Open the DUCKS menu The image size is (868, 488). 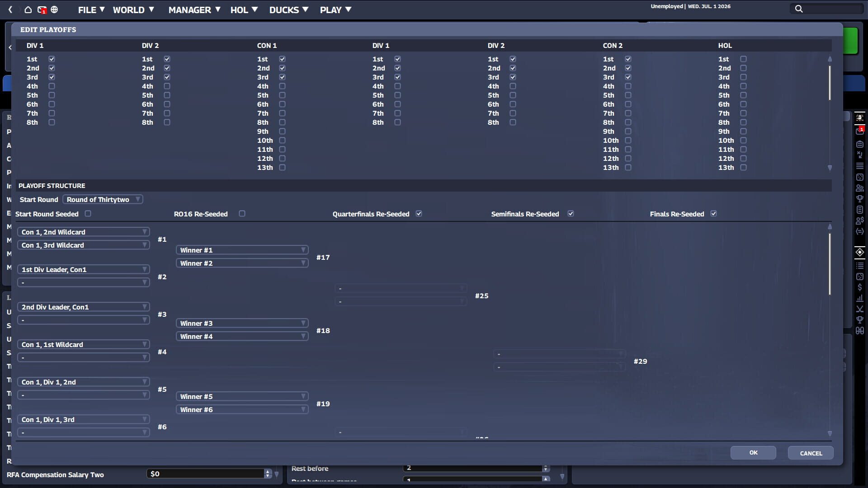tap(288, 10)
